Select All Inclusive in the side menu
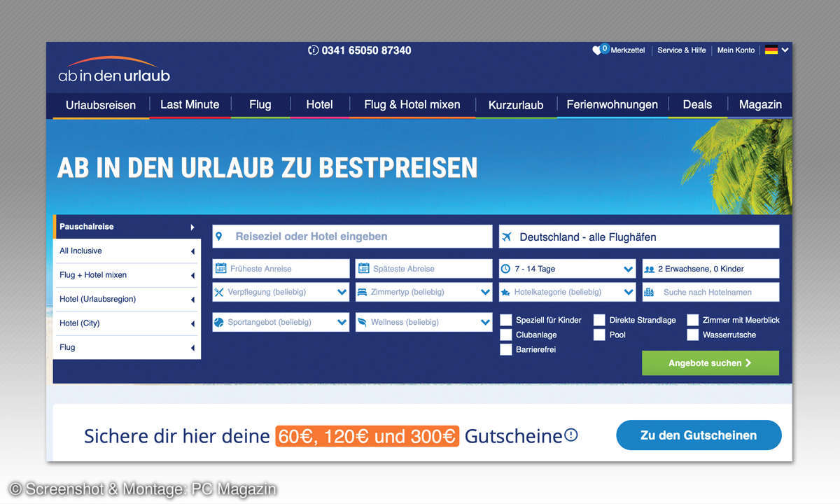840x504 pixels. click(x=127, y=251)
